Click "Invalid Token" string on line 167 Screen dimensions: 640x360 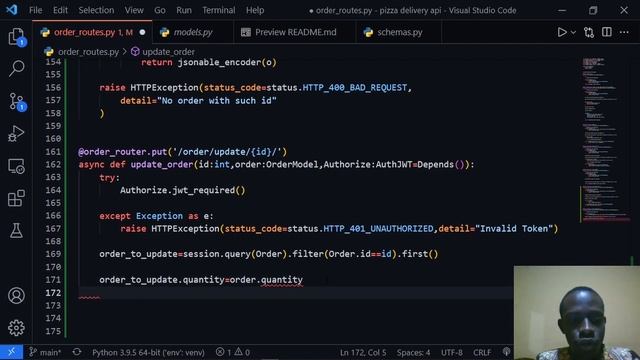514,229
